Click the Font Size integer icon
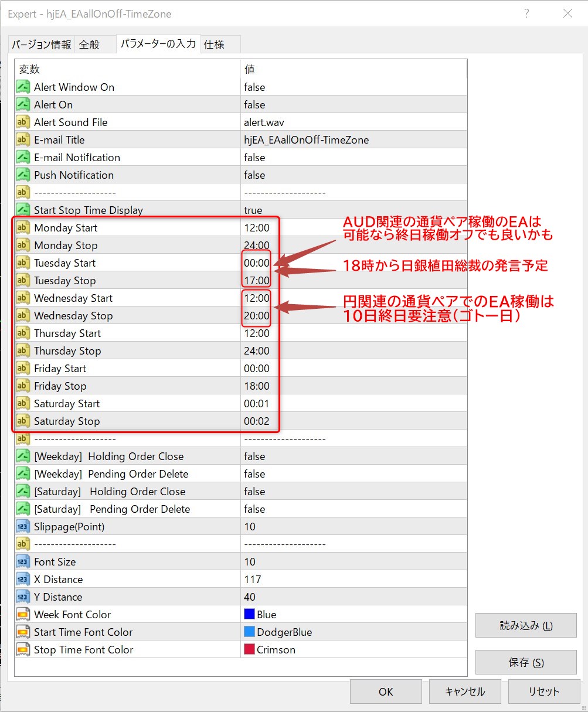Viewport: 588px width, 712px height. pos(23,562)
